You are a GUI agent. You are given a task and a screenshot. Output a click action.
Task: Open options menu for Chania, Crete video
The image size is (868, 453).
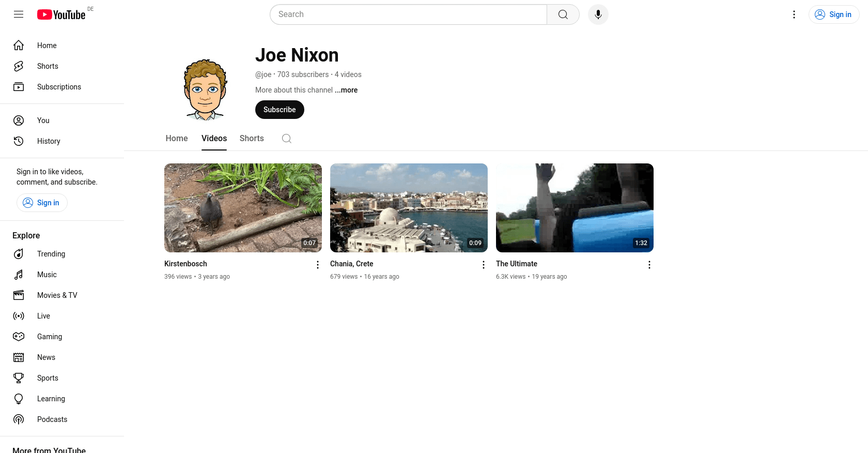[x=484, y=265]
